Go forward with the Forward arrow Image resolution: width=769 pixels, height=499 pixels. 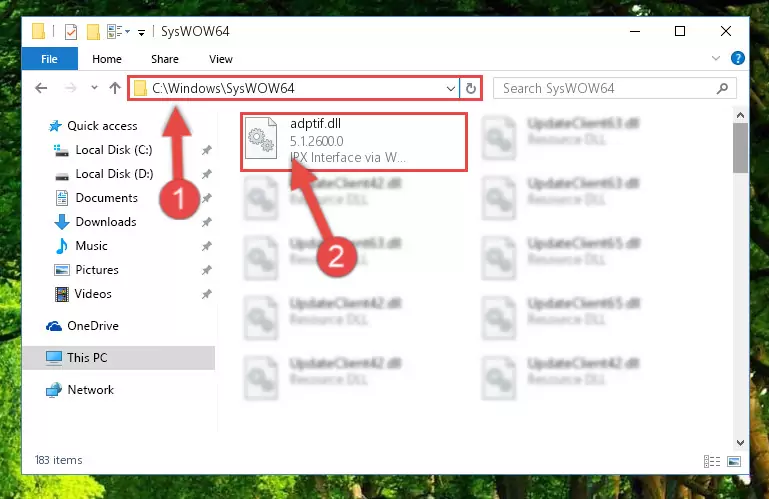pyautogui.click(x=71, y=88)
